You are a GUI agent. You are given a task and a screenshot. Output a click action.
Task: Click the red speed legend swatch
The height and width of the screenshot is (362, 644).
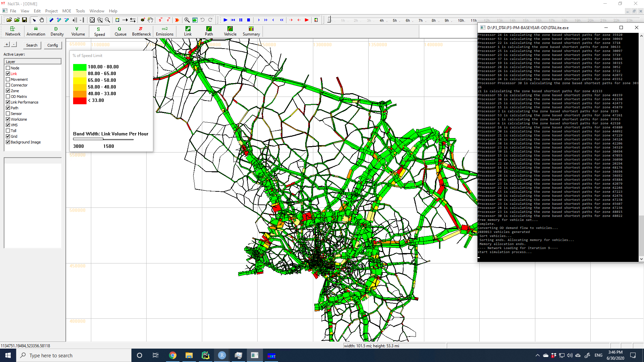(79, 101)
